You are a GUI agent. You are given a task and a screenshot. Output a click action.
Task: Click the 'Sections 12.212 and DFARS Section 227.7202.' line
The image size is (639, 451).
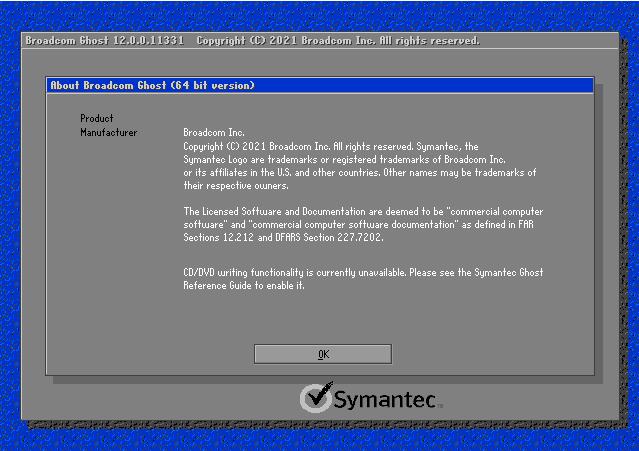(x=283, y=237)
